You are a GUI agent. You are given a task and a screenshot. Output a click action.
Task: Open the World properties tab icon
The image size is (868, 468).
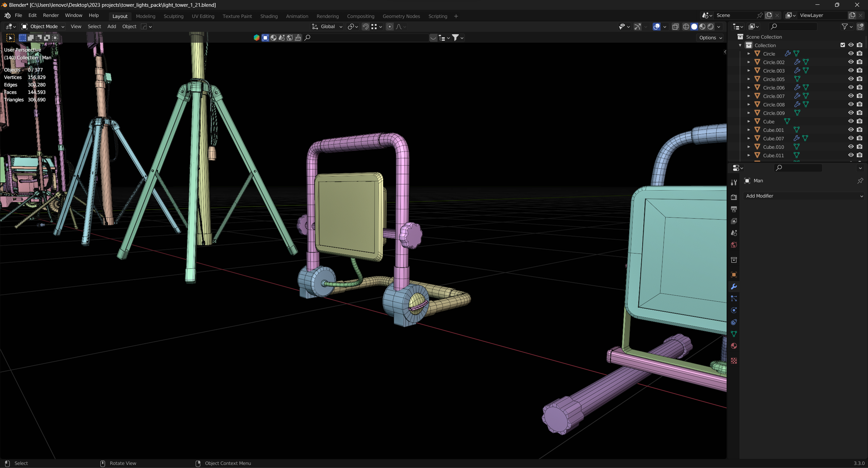pos(734,245)
